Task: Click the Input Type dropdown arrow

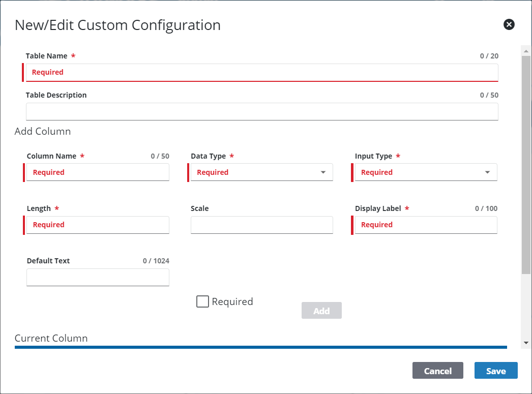Action: [488, 172]
